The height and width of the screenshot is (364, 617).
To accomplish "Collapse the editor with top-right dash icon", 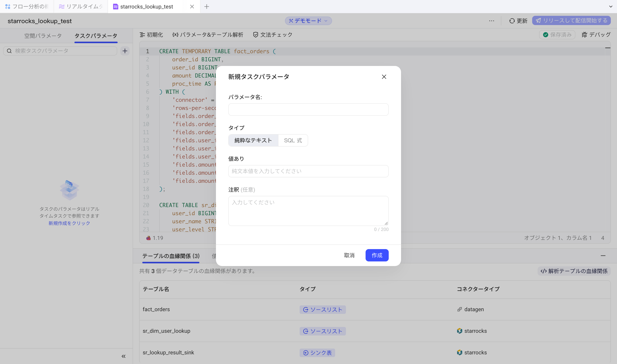I will pyautogui.click(x=608, y=48).
